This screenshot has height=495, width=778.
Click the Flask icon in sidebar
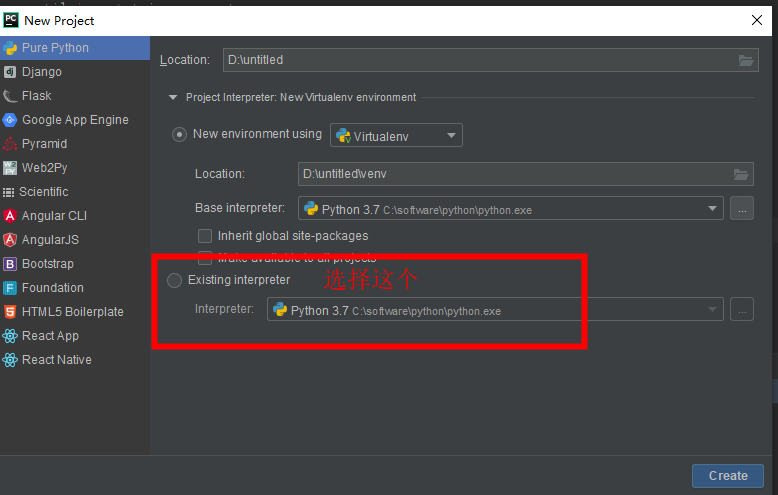[10, 96]
